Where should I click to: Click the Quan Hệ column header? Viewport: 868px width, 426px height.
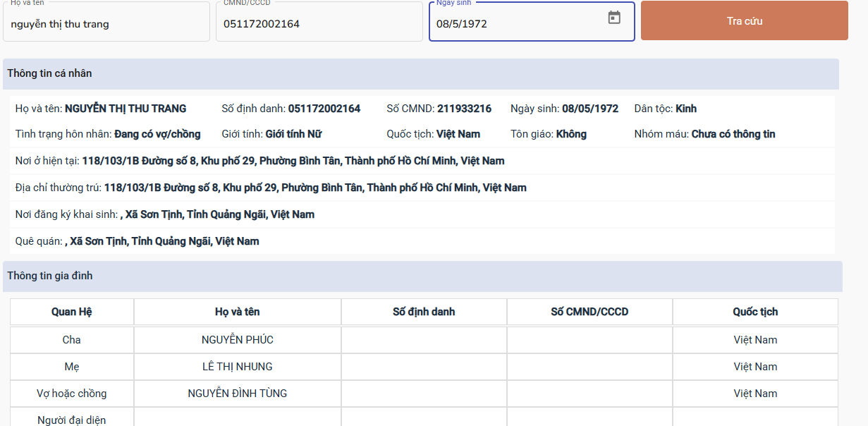pyautogui.click(x=72, y=312)
